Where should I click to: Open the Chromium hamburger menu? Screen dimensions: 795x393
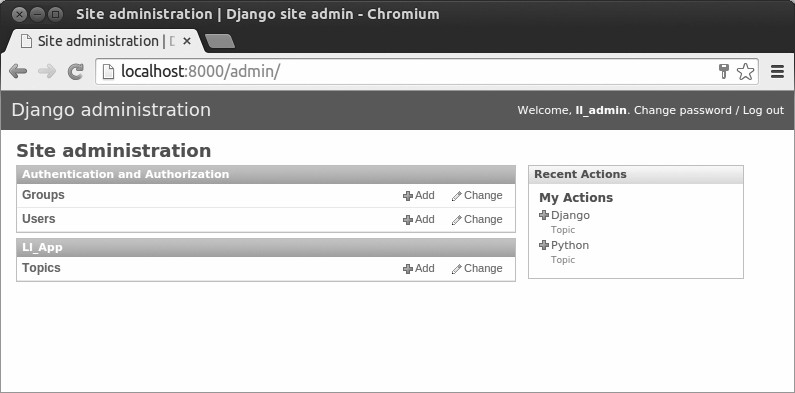(x=777, y=72)
